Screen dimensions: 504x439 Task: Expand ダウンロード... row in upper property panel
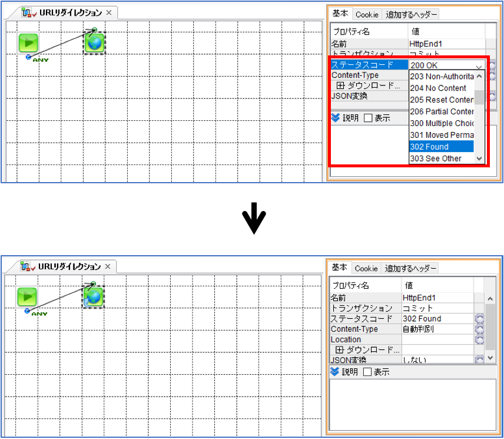[340, 85]
